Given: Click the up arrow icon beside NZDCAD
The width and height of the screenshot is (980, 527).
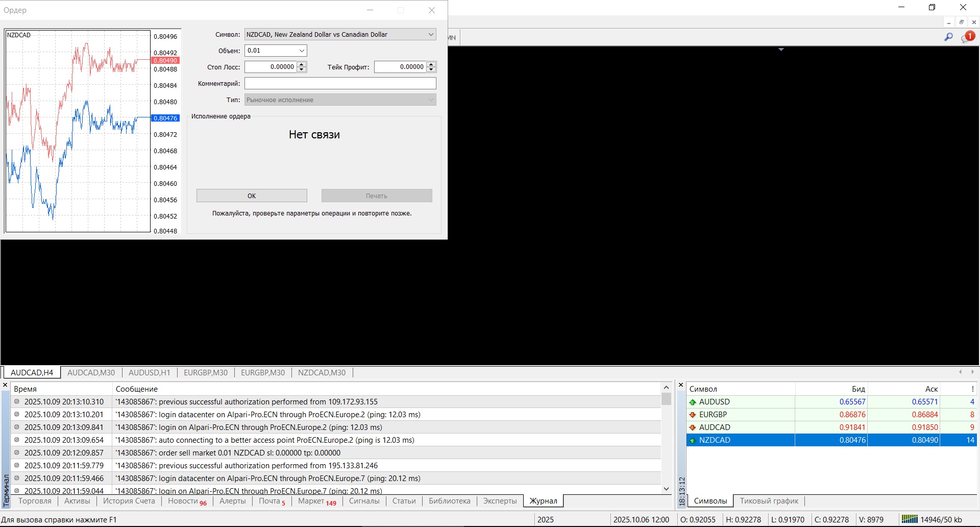Looking at the screenshot, I should [693, 441].
